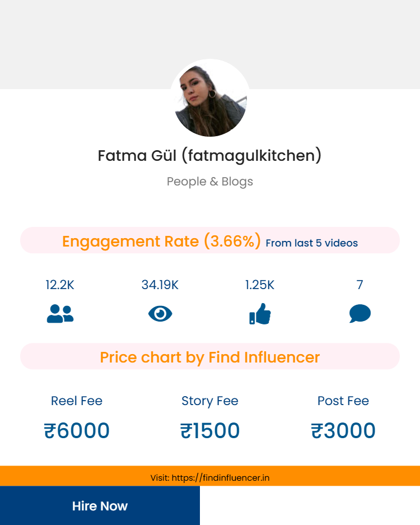The width and height of the screenshot is (420, 525).
Task: Select the People & Blogs category
Action: tap(210, 182)
